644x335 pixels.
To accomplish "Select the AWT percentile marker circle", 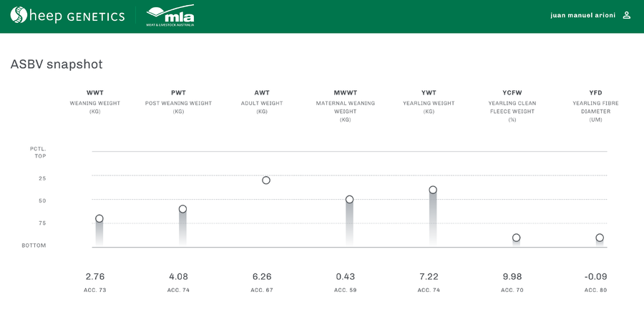I will (266, 180).
